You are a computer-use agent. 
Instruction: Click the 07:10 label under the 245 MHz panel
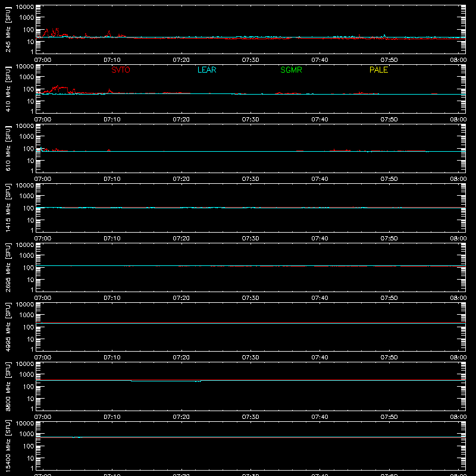pyautogui.click(x=112, y=60)
